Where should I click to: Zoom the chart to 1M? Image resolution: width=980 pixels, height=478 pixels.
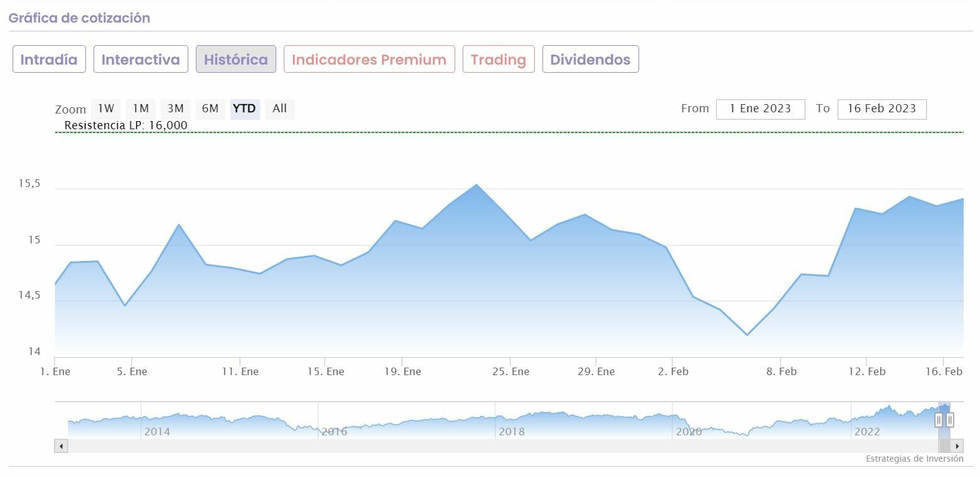click(141, 109)
